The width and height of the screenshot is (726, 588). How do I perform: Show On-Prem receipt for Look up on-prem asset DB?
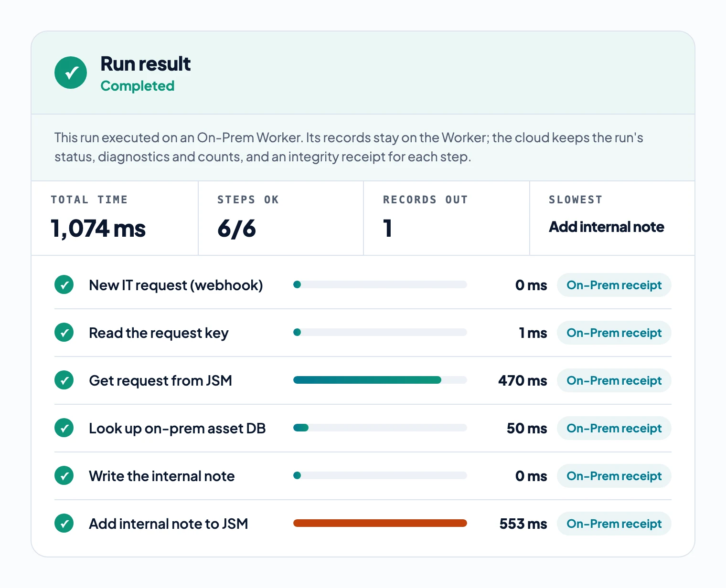[614, 428]
